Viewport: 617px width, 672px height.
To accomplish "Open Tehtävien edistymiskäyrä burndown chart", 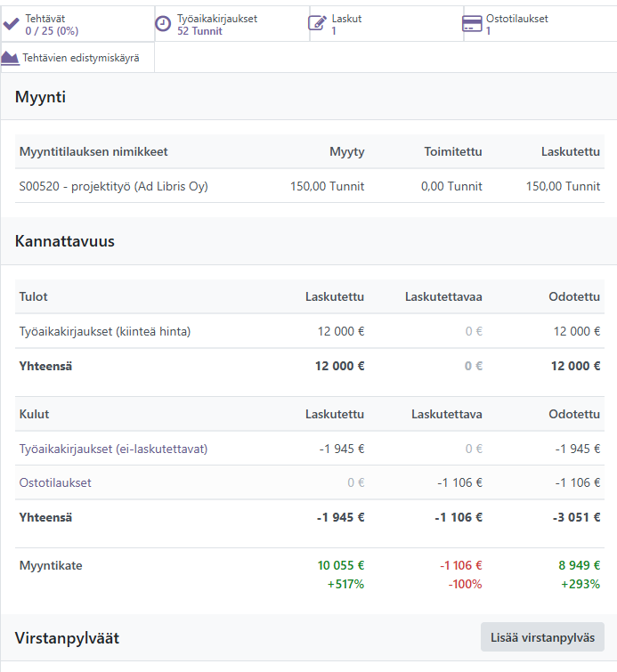I will tap(77, 58).
